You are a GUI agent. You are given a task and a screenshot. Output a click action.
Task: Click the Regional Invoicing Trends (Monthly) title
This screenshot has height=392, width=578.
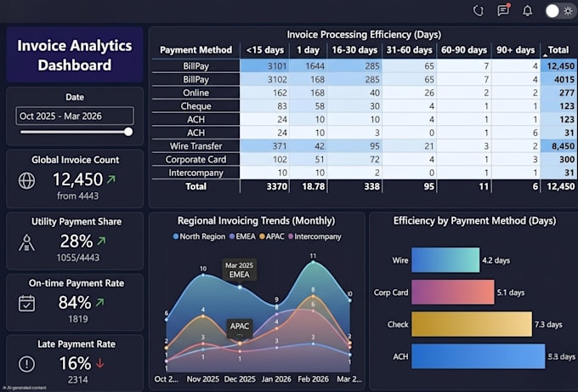tap(256, 221)
